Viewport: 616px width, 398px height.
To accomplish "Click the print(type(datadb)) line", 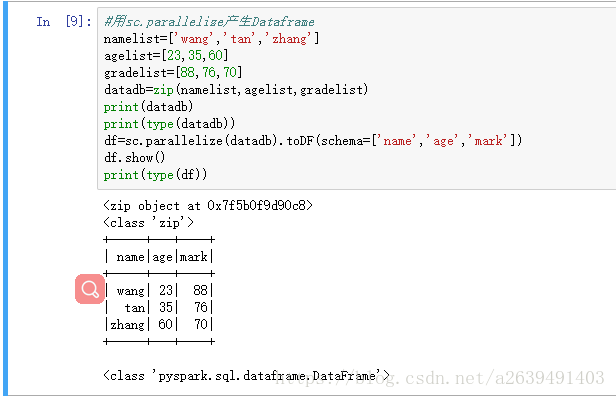I will coord(169,124).
